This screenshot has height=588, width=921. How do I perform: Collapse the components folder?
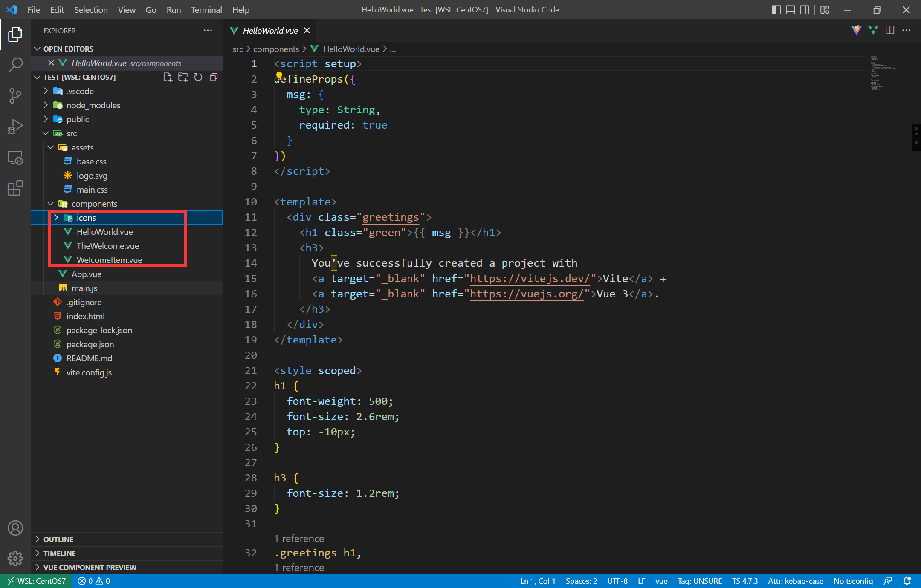click(x=51, y=204)
